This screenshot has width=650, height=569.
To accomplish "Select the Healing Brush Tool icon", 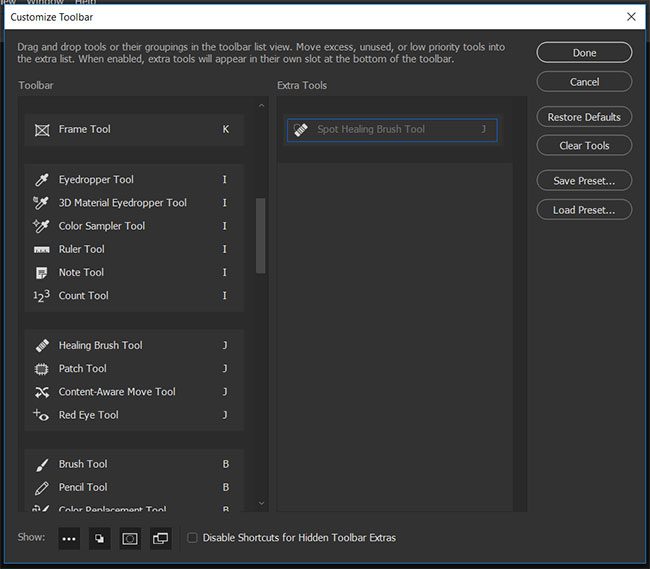I will 42,346.
